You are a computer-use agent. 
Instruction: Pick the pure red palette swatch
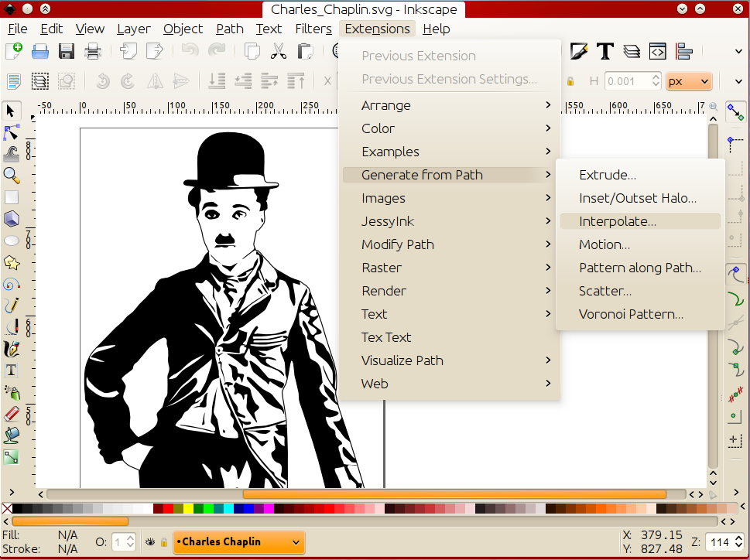[169, 508]
